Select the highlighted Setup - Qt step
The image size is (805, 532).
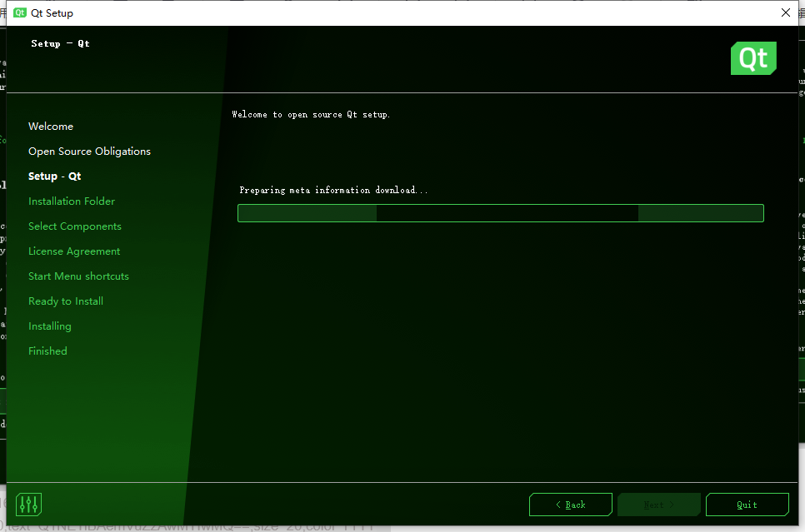[x=54, y=176]
